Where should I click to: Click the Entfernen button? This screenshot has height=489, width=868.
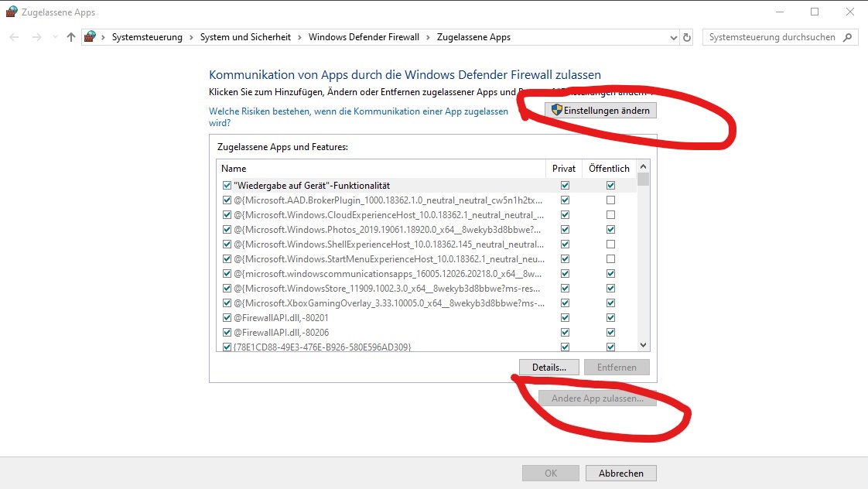(x=617, y=368)
